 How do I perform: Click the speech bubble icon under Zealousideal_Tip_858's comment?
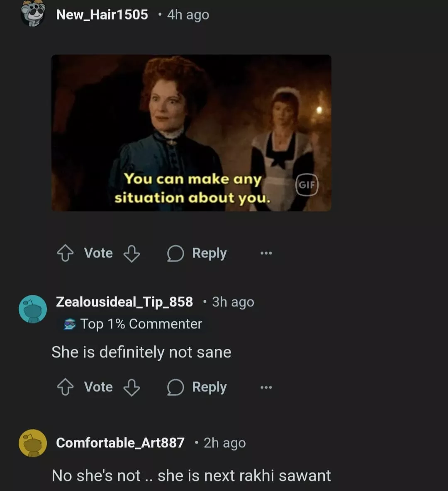point(175,387)
